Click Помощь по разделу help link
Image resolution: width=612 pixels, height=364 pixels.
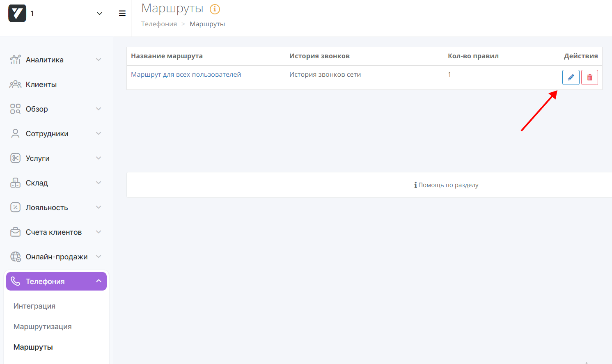447,185
